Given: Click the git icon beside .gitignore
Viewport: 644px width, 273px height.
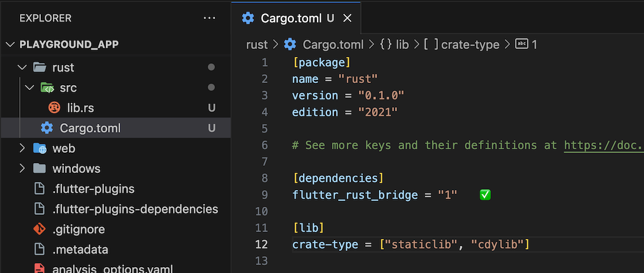Looking at the screenshot, I should pyautogui.click(x=40, y=229).
